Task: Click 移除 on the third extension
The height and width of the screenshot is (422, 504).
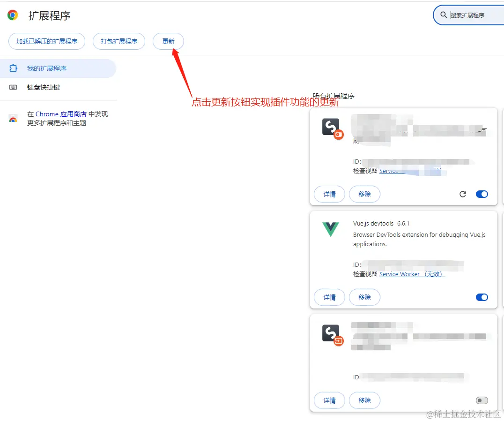Action: coord(364,400)
